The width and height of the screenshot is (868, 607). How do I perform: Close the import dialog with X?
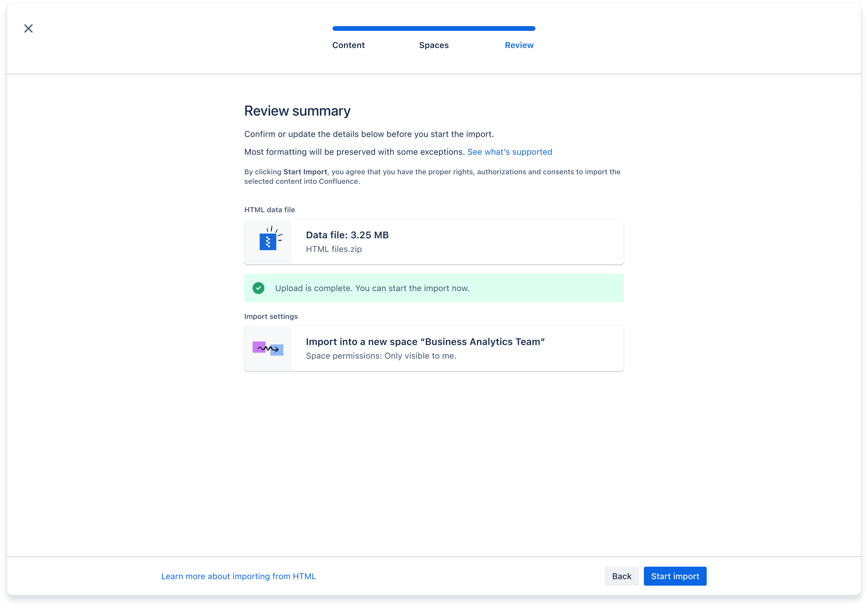(x=28, y=28)
